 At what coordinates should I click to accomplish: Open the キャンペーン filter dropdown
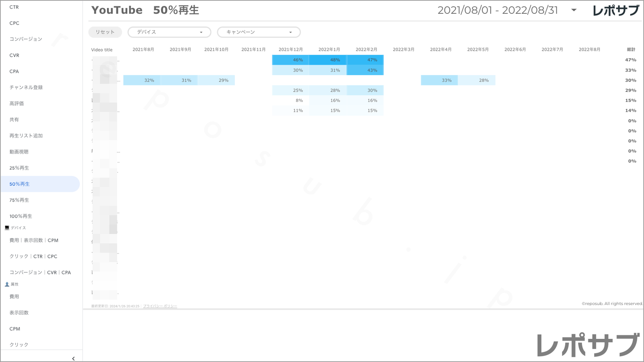[x=258, y=32]
